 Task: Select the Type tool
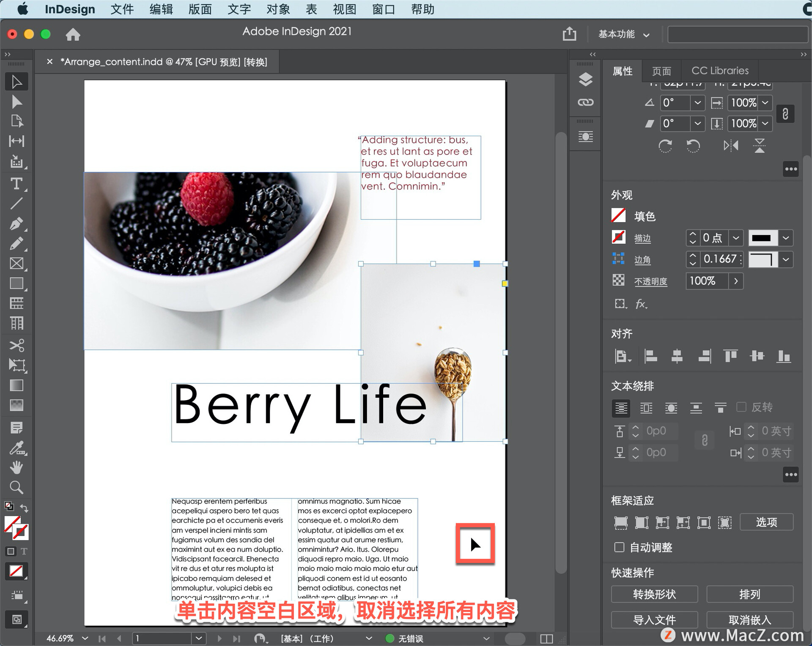pyautogui.click(x=16, y=184)
